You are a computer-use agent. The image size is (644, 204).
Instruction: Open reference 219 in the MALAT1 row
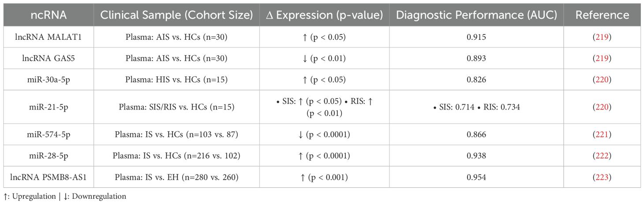603,37
